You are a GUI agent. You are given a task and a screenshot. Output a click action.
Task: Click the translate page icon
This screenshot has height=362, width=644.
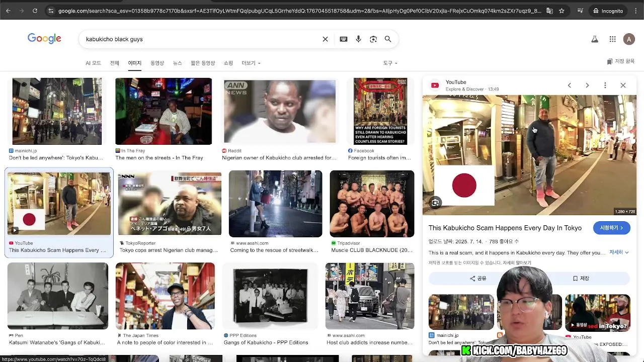549,11
